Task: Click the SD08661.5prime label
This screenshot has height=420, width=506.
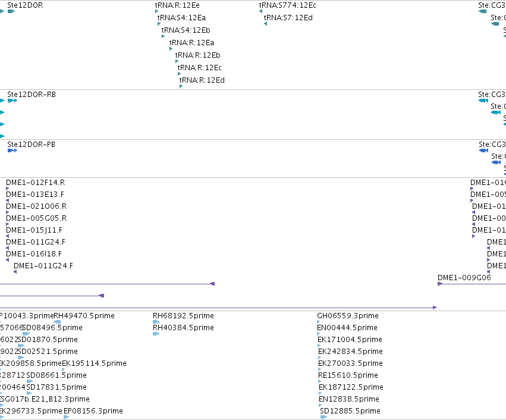Action: pyautogui.click(x=56, y=375)
